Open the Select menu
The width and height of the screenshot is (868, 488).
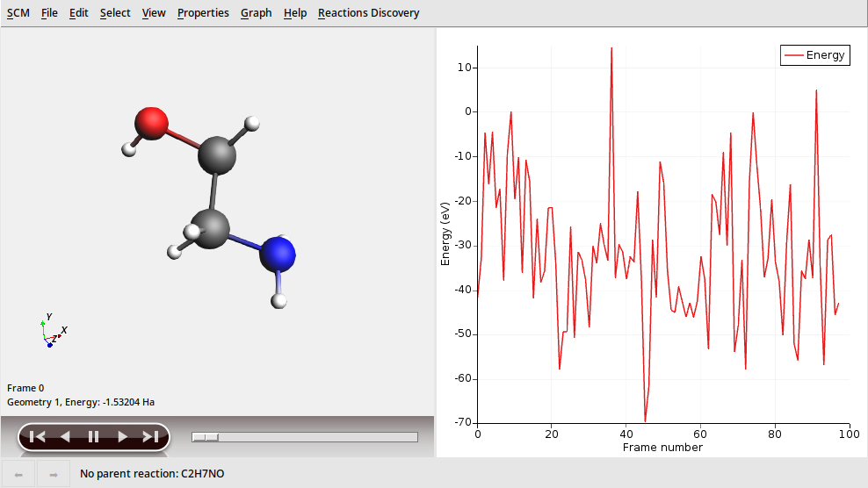115,13
